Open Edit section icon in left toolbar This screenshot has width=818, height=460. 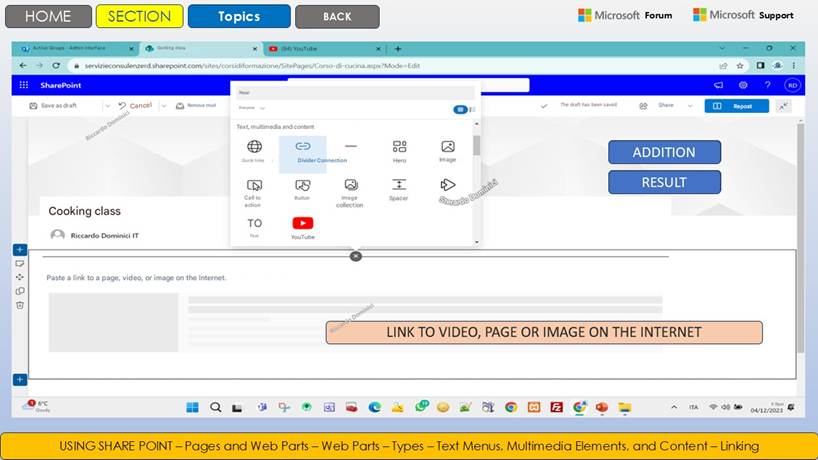20,264
